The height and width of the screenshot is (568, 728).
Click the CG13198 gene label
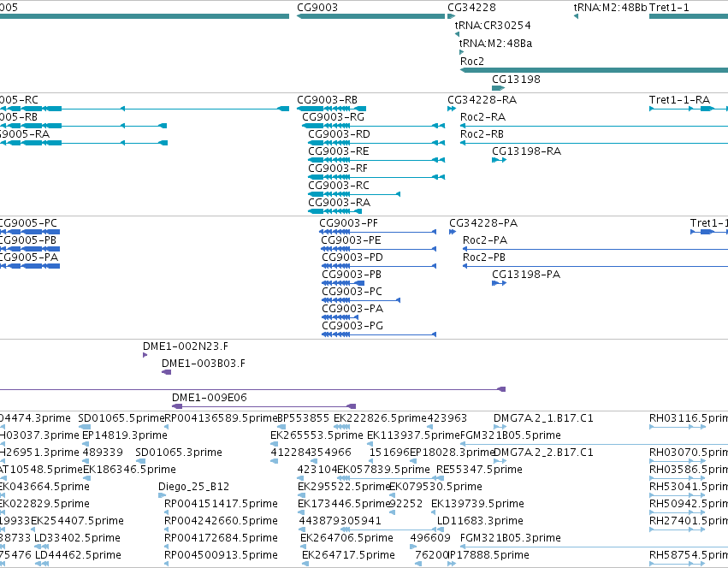point(516,80)
